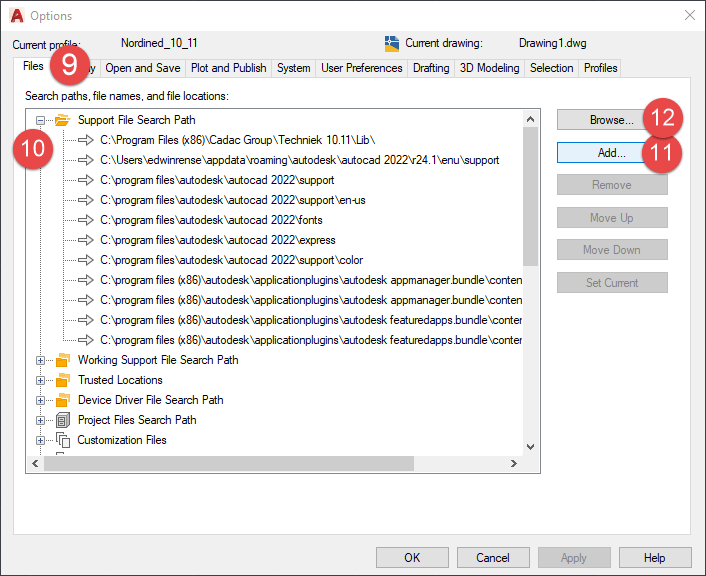
Task: Switch to the System tab
Action: [x=294, y=68]
